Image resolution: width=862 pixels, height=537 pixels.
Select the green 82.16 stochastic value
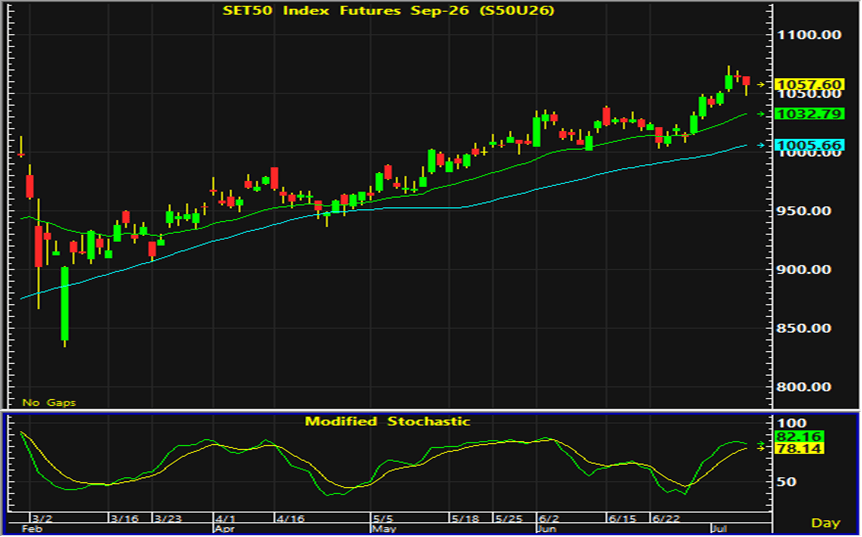tap(799, 437)
